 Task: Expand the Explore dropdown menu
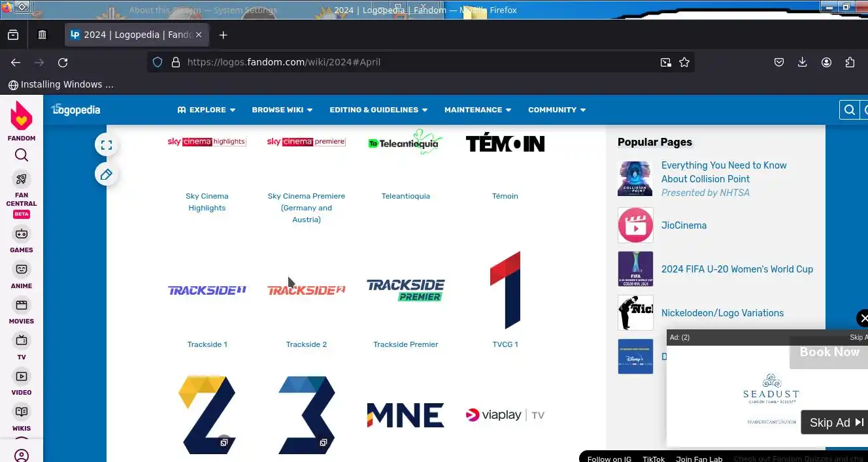coord(206,110)
